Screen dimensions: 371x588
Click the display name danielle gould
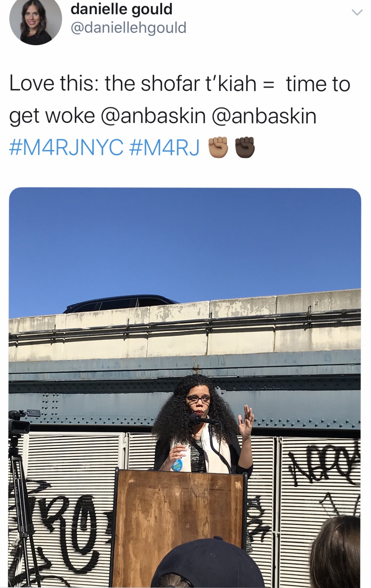(121, 9)
